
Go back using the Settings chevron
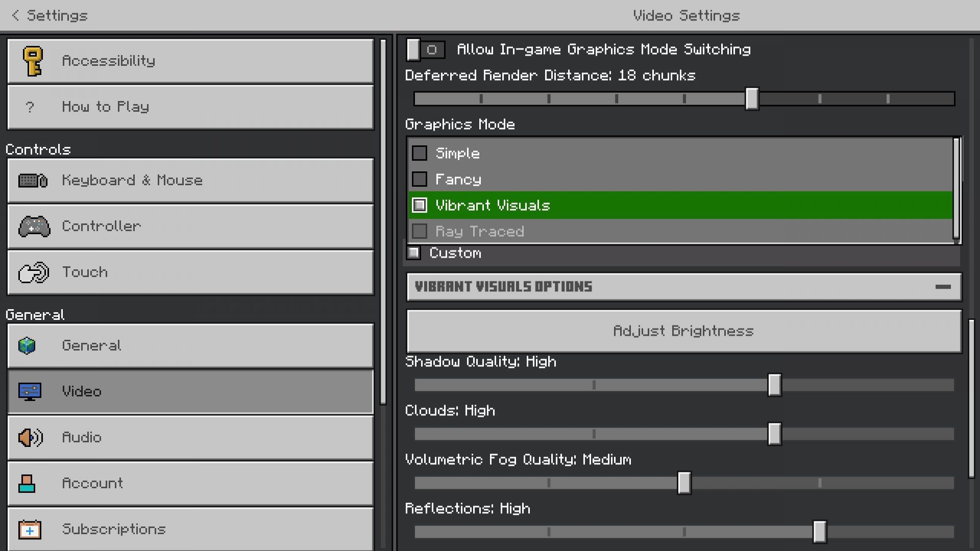[x=16, y=16]
